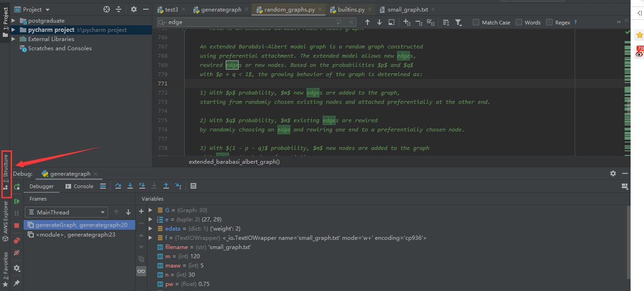Expand the variable G in Variables panel

tap(150, 210)
